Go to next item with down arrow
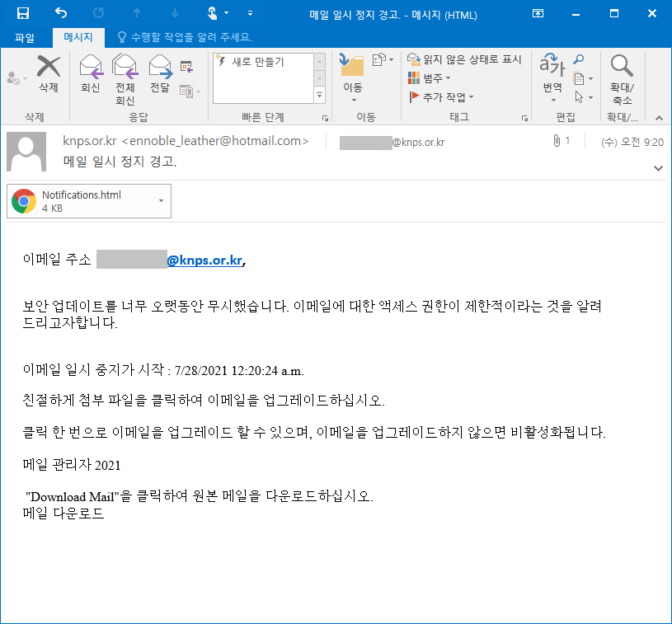Screen dimensions: 672x624 click(x=175, y=13)
